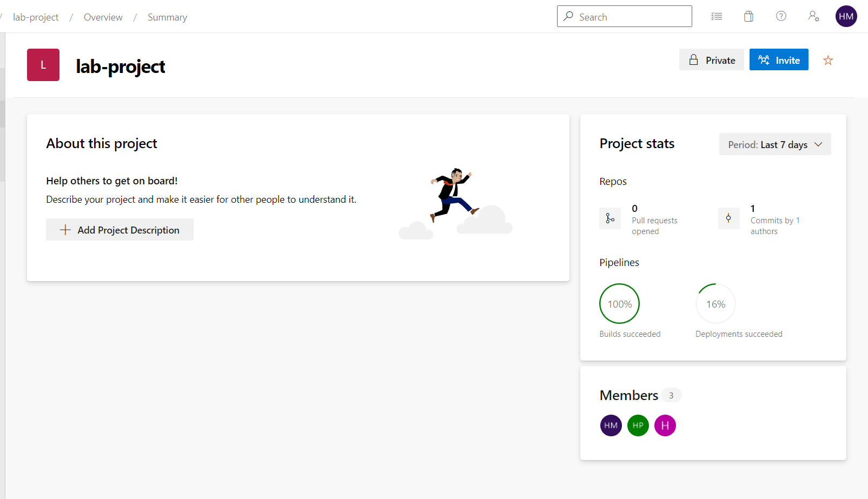The height and width of the screenshot is (499, 868).
Task: Open the 100% Builds succeeded indicator
Action: [x=620, y=304]
